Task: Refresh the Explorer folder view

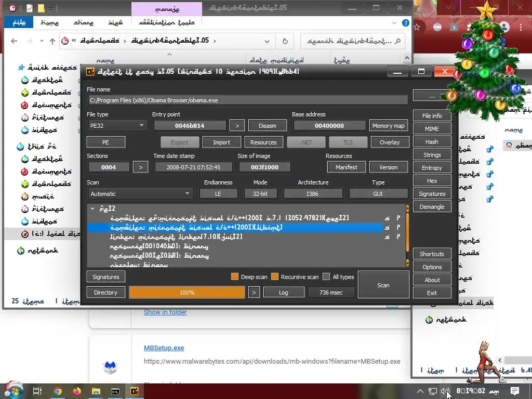Action: 285,41
